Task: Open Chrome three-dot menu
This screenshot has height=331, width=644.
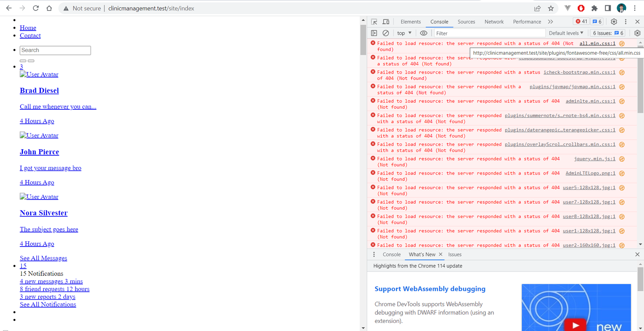Action: coord(635,8)
